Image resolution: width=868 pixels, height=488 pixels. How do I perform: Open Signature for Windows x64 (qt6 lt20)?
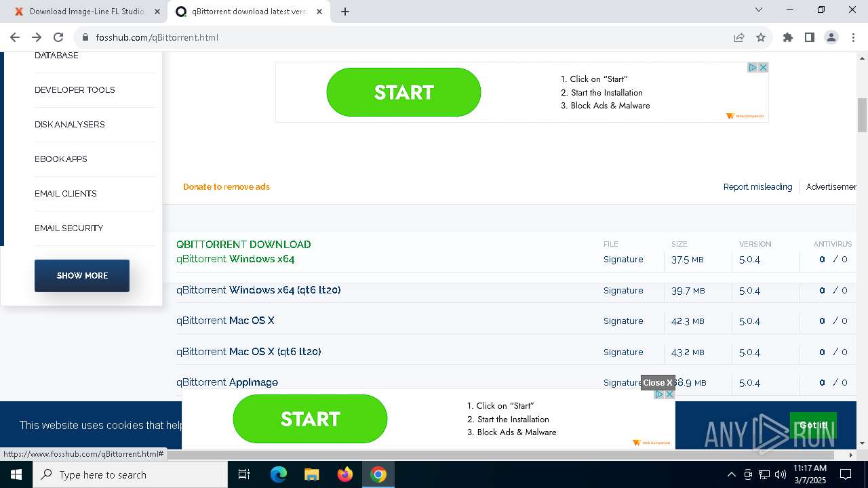point(623,291)
